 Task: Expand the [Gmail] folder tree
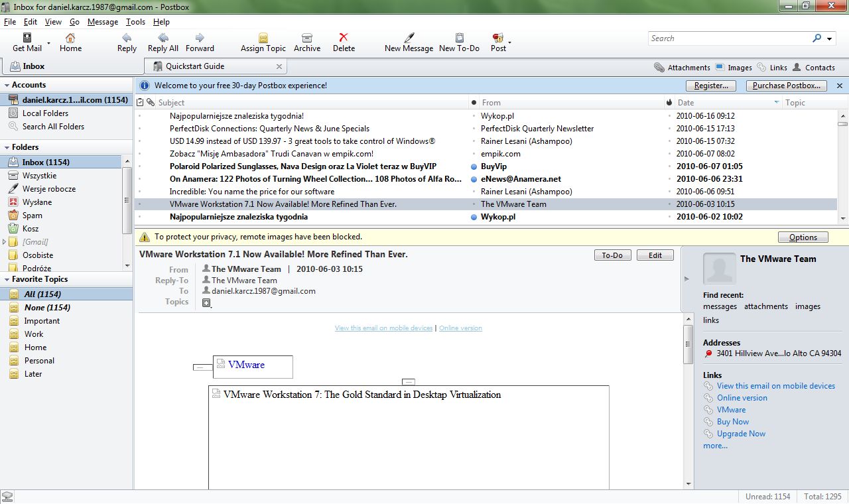(4, 241)
